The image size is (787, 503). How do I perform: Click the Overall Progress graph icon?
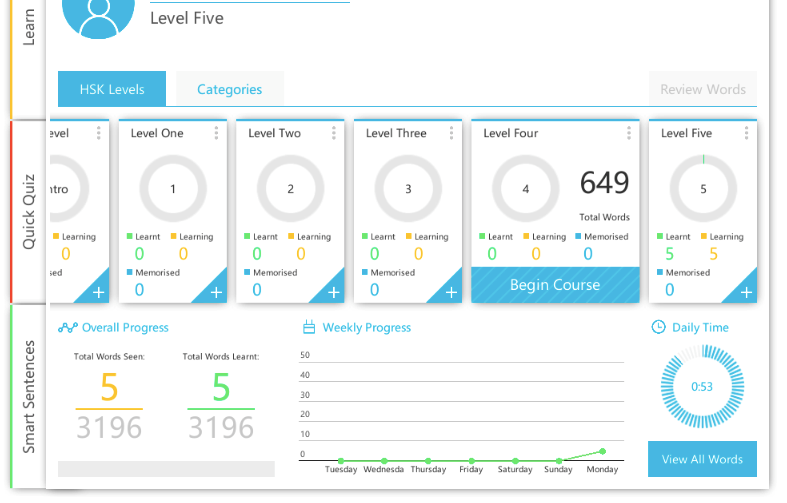point(68,327)
